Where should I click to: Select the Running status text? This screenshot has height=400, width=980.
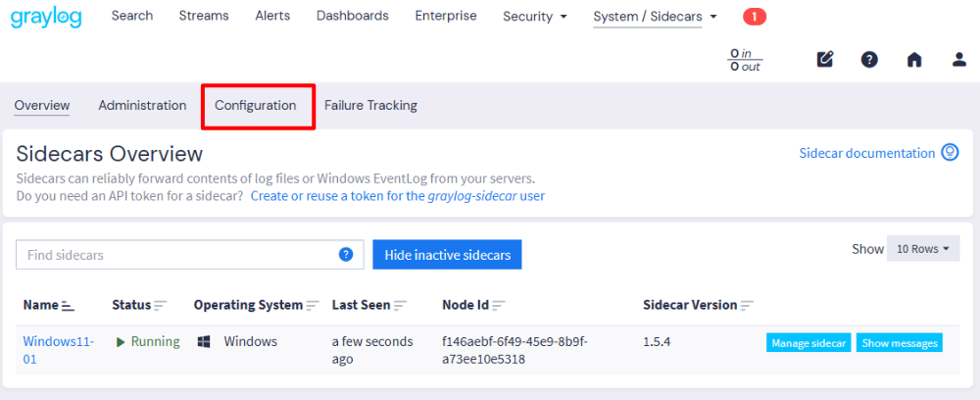(x=156, y=342)
